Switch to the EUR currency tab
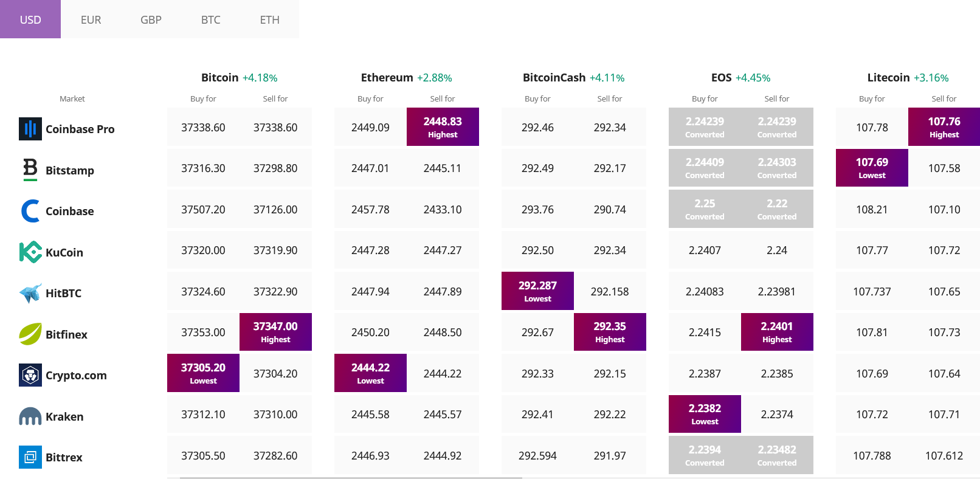980x479 pixels. 91,19
